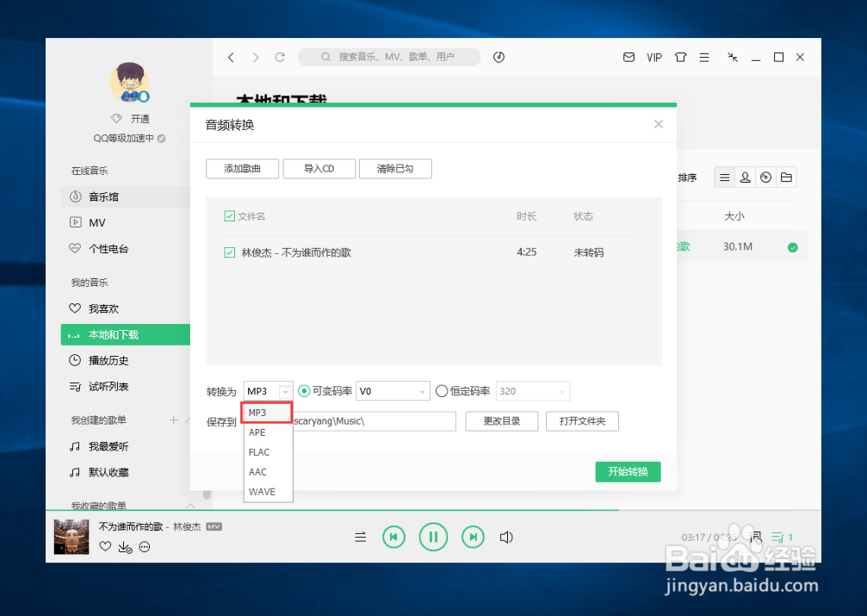Select the 恒定码率 radio button
The image size is (867, 616).
point(441,391)
